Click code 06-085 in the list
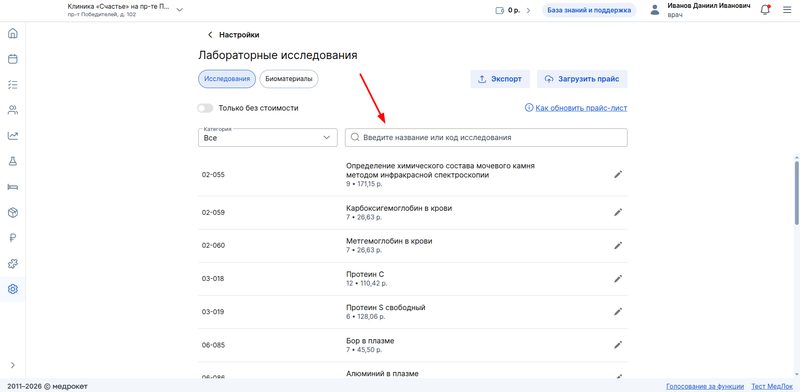800x392 pixels. click(x=213, y=345)
